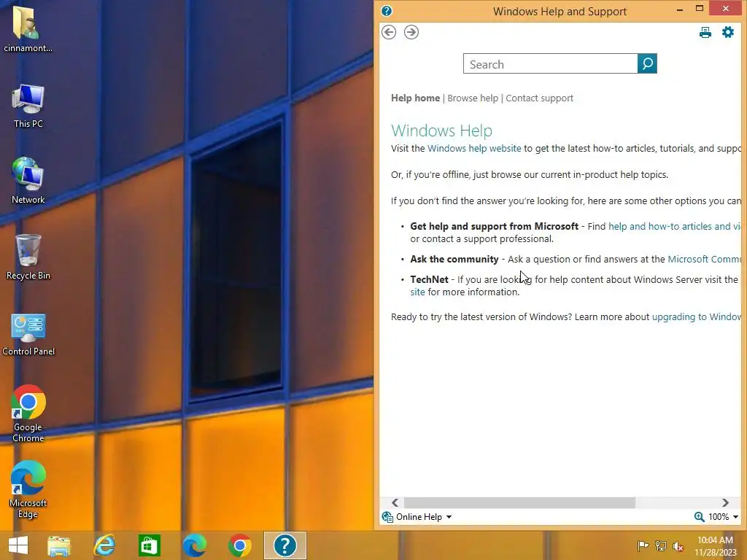Print the current help topic

coord(705,32)
